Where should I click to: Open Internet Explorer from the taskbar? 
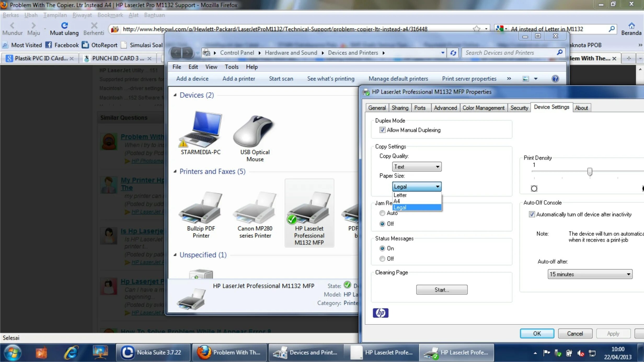click(x=71, y=352)
